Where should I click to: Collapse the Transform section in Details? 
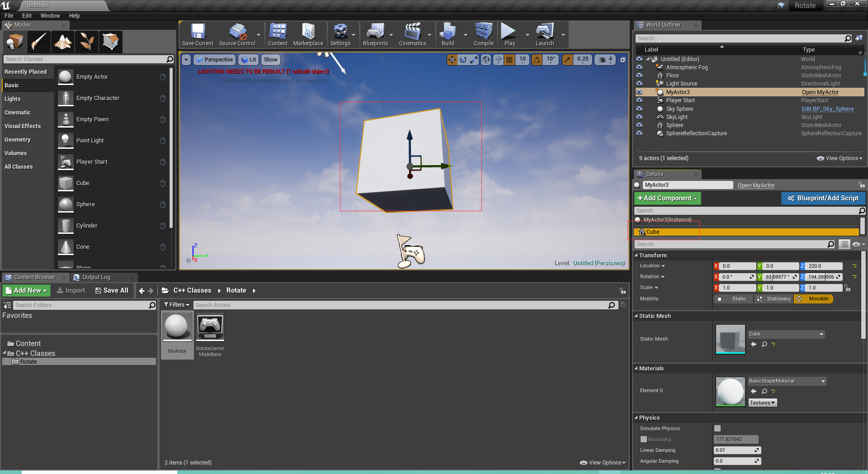(x=637, y=255)
